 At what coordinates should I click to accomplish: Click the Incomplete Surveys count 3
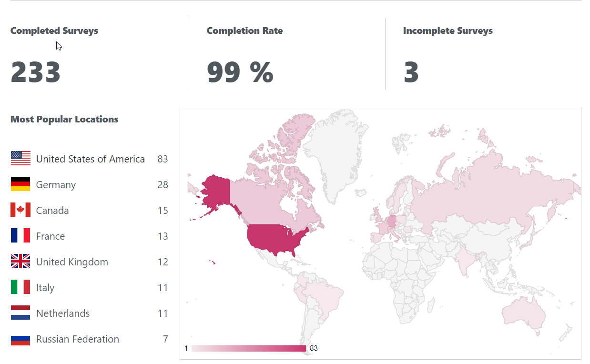(x=411, y=72)
